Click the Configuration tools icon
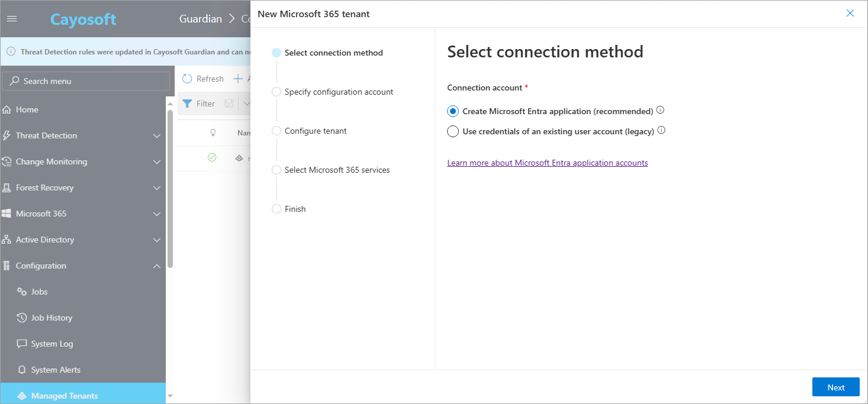This screenshot has width=868, height=404. click(7, 266)
